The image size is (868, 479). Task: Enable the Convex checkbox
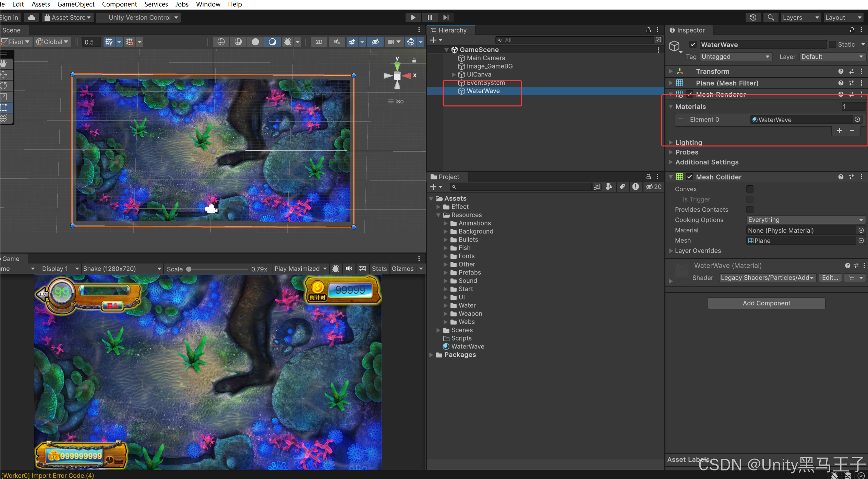(750, 189)
